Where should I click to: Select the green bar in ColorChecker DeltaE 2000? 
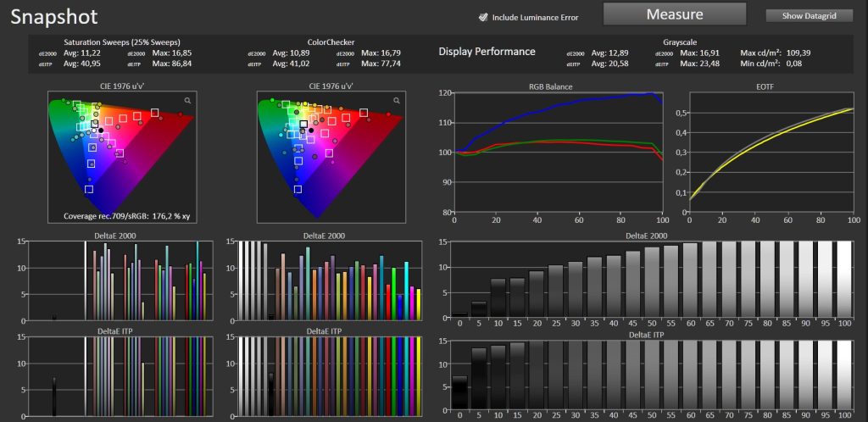(394, 294)
